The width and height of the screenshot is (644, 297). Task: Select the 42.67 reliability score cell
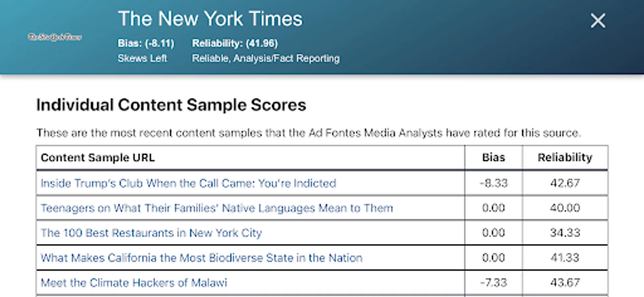[x=565, y=183]
